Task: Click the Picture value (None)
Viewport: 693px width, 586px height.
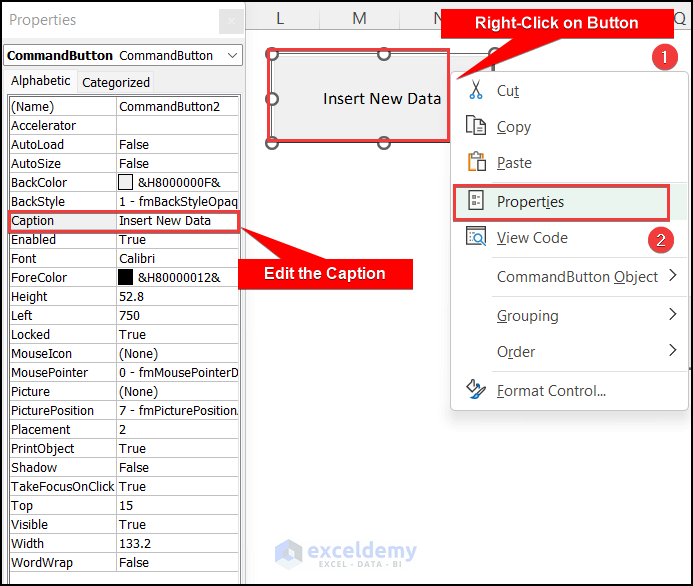Action: [178, 392]
